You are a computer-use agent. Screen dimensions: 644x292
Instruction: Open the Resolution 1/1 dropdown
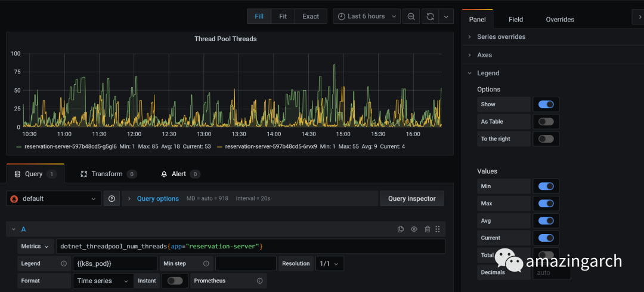(329, 263)
